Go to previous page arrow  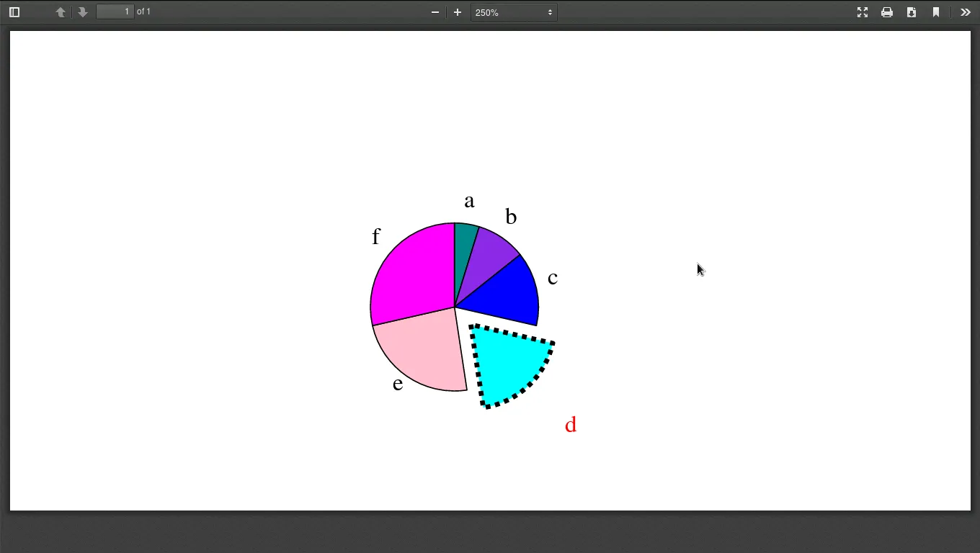pyautogui.click(x=61, y=12)
